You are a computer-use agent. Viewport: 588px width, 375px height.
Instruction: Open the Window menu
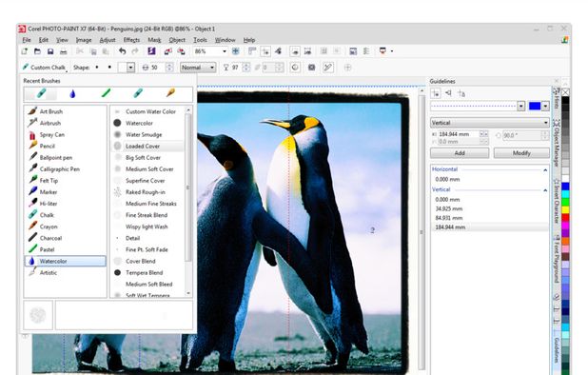pos(225,40)
